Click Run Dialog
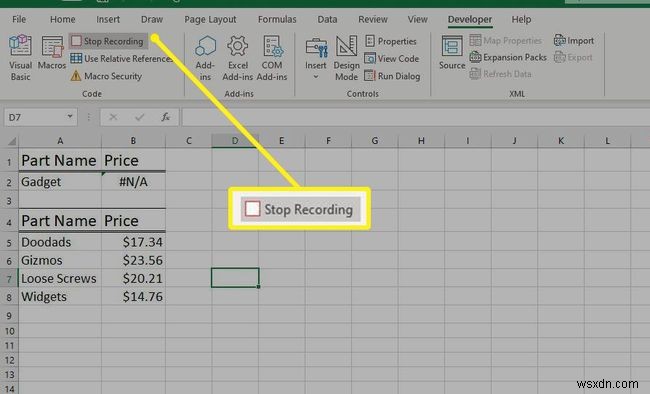 392,76
